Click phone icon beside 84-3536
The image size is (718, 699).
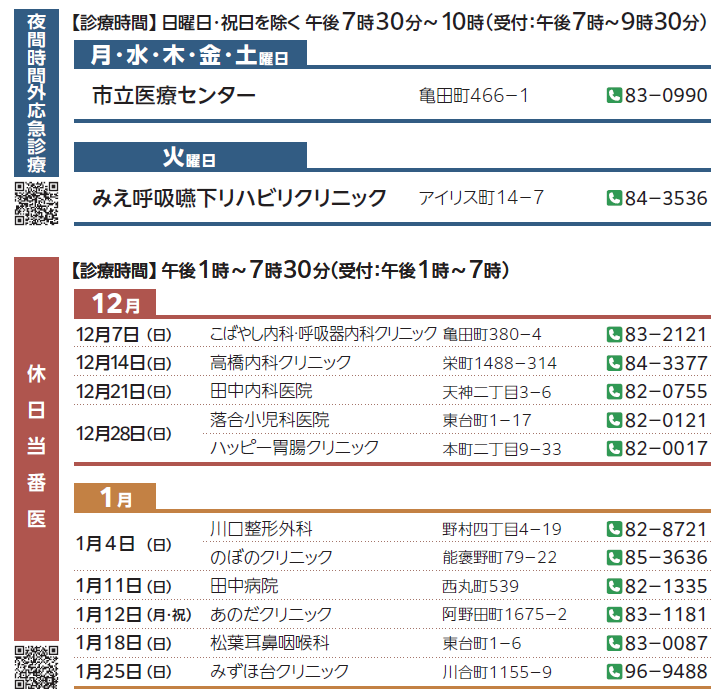tap(614, 198)
